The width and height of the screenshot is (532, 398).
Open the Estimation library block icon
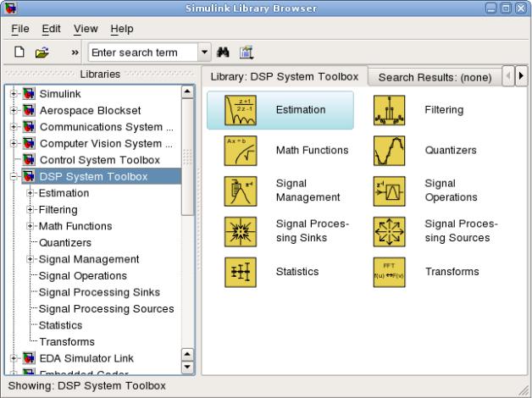[241, 110]
